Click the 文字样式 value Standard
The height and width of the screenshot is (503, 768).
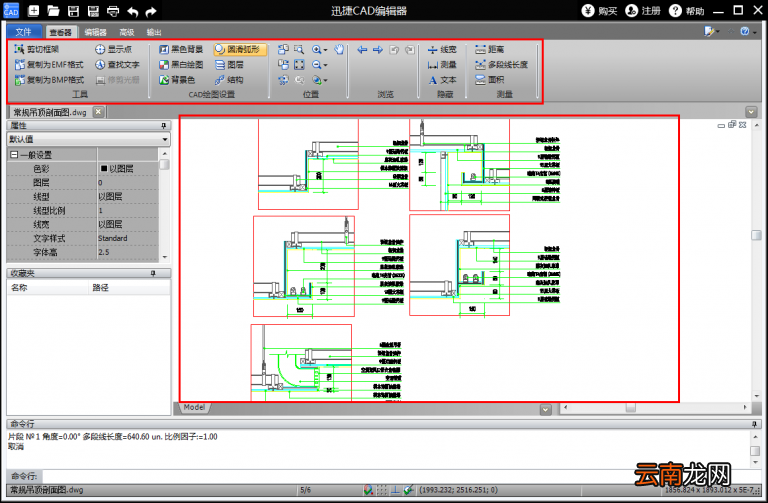pos(127,239)
